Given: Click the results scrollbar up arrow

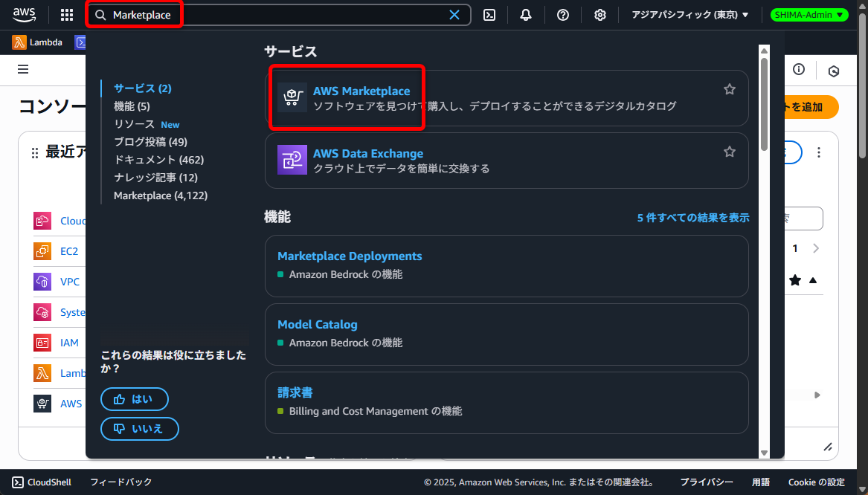Looking at the screenshot, I should pyautogui.click(x=764, y=51).
